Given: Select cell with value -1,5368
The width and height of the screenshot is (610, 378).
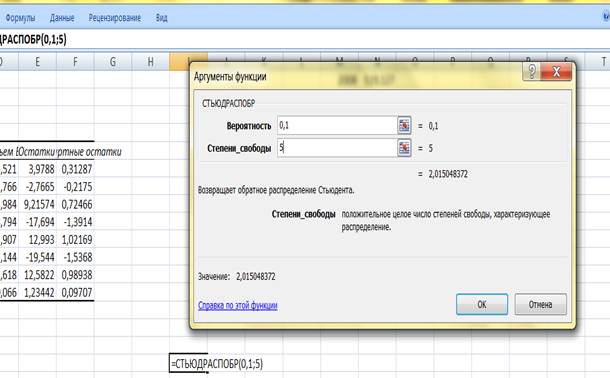Looking at the screenshot, I should pos(75,257).
